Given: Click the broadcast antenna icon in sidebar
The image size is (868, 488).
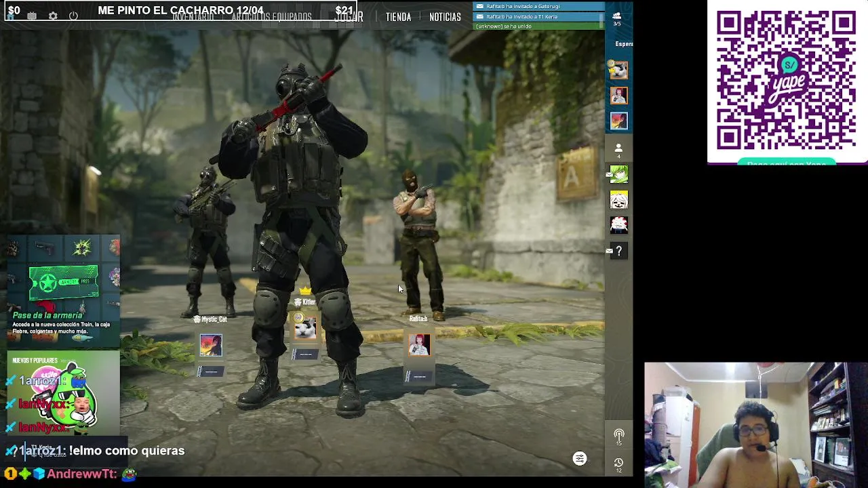Looking at the screenshot, I should tap(618, 437).
